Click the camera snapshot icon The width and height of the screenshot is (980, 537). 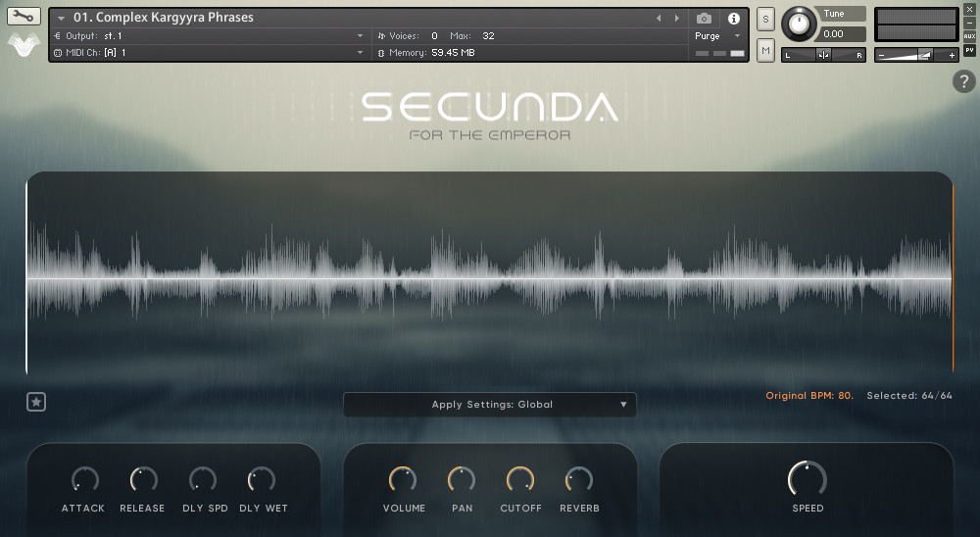(x=704, y=19)
